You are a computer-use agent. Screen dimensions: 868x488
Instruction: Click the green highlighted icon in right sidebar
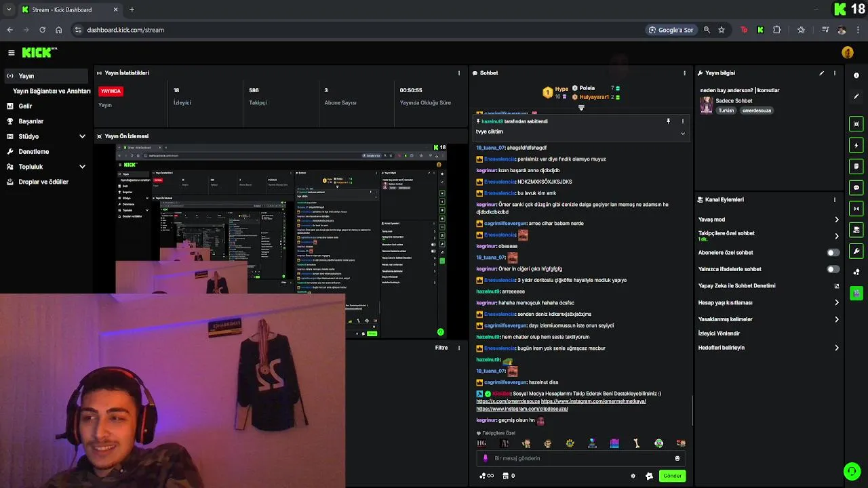tap(856, 293)
